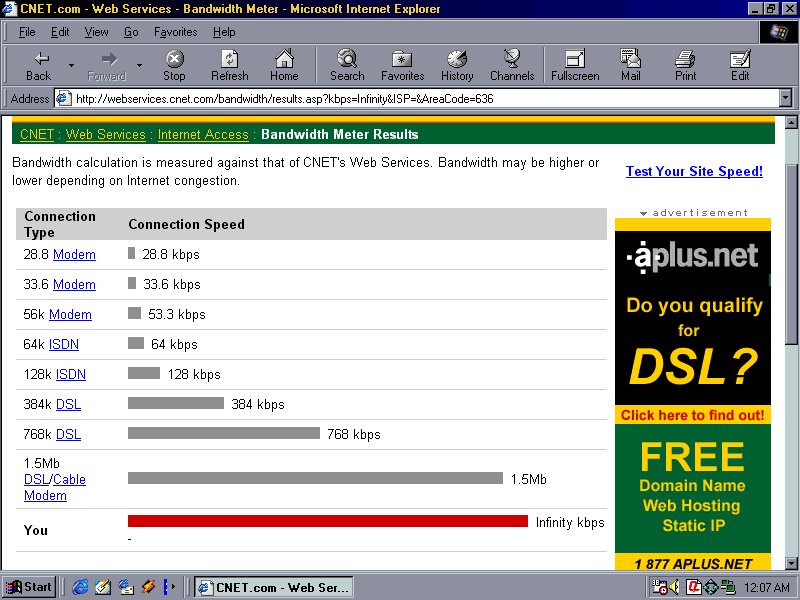Open the Help menu

pyautogui.click(x=224, y=32)
